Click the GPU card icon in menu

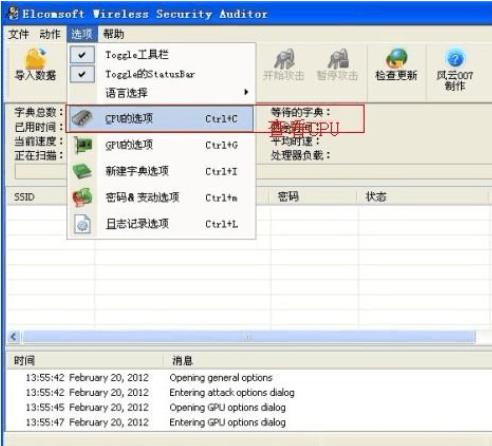click(x=82, y=145)
